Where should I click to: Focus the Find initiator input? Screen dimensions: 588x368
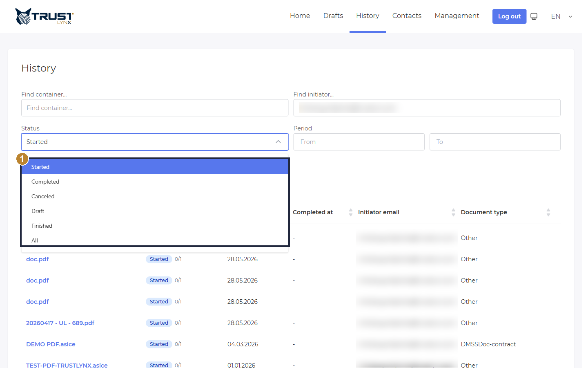coord(427,108)
